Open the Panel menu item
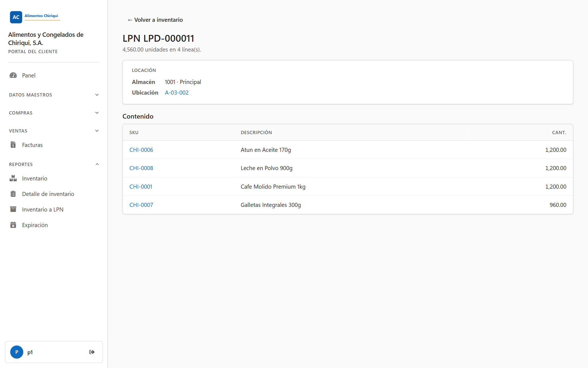Screen dimensions: 588x368 tap(54, 75)
